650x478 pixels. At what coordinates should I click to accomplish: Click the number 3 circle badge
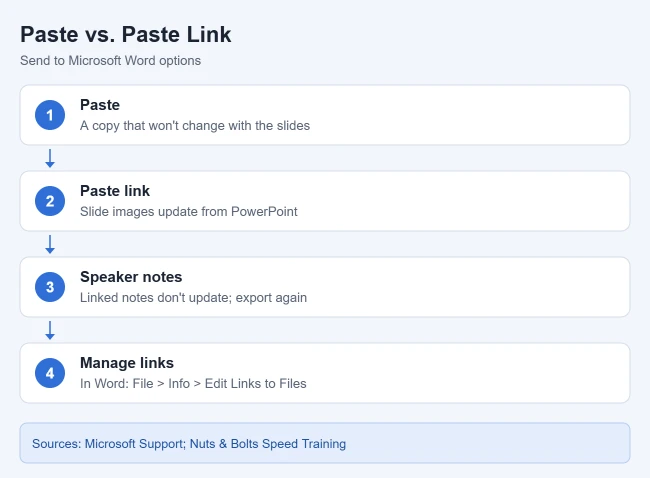tap(50, 287)
